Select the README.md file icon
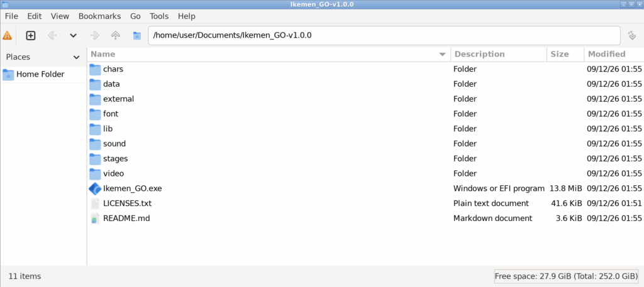This screenshot has height=287, width=644. (x=95, y=219)
